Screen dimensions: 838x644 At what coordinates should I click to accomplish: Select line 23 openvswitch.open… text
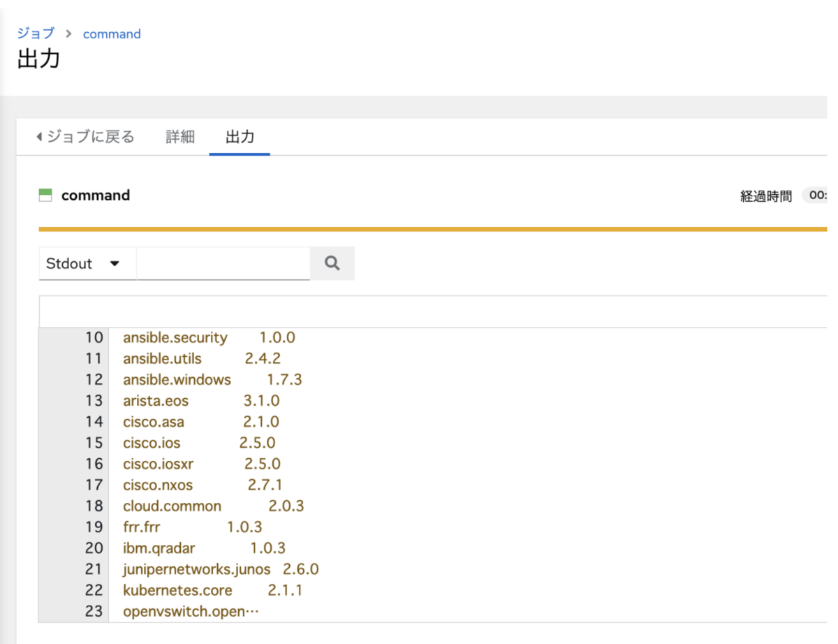coord(191,611)
